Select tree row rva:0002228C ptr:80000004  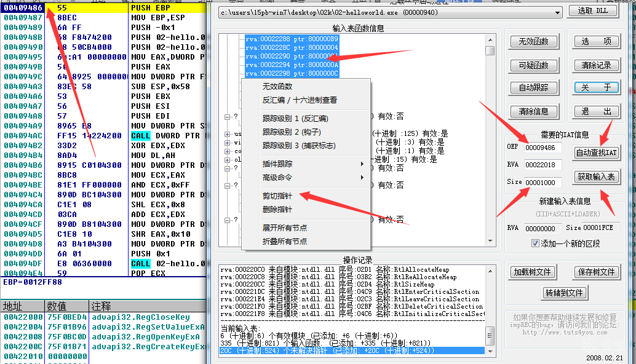[x=292, y=48]
